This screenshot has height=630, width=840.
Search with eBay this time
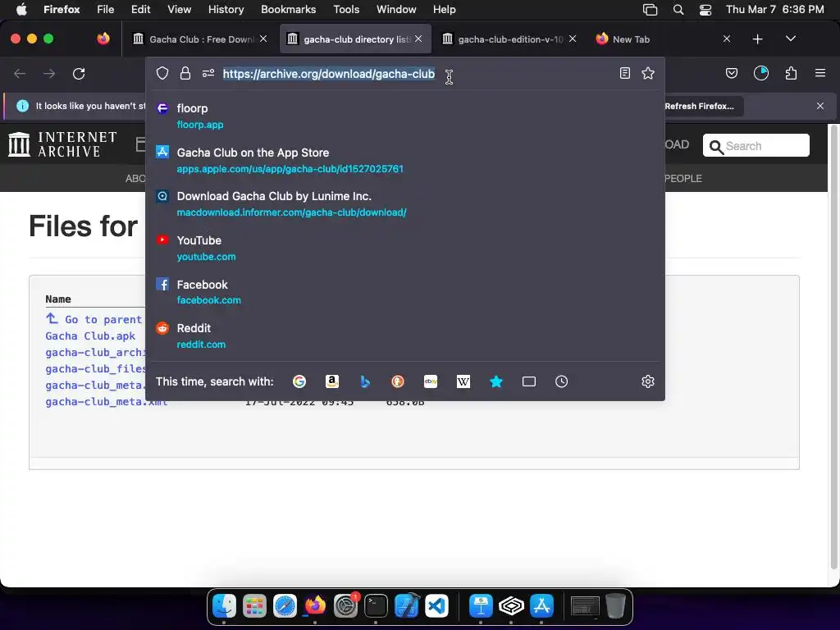click(431, 381)
